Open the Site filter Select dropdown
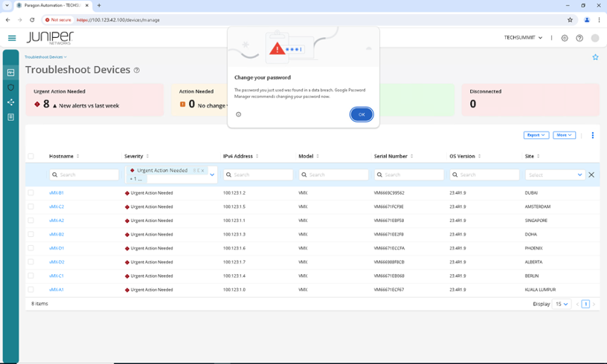Image resolution: width=607 pixels, height=364 pixels. click(555, 175)
